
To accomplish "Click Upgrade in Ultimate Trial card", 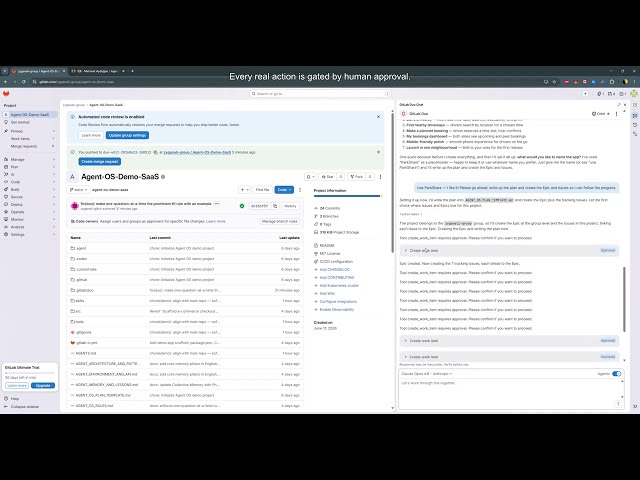I will (x=43, y=386).
